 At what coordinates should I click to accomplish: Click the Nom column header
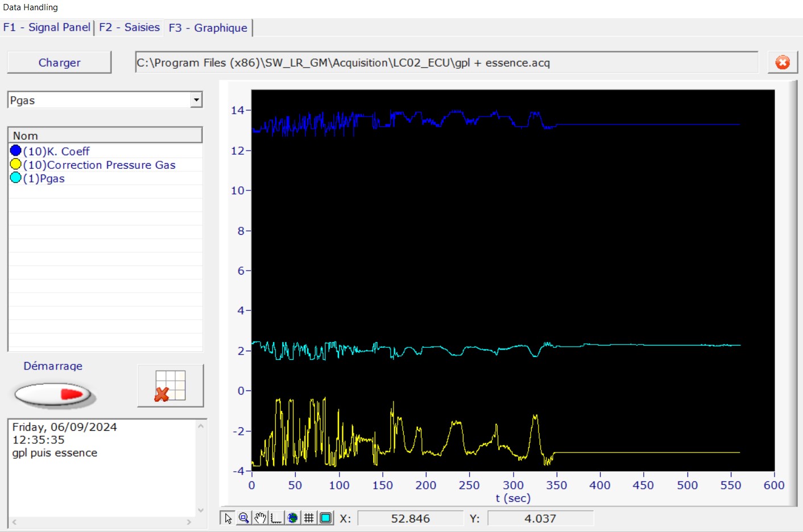105,135
